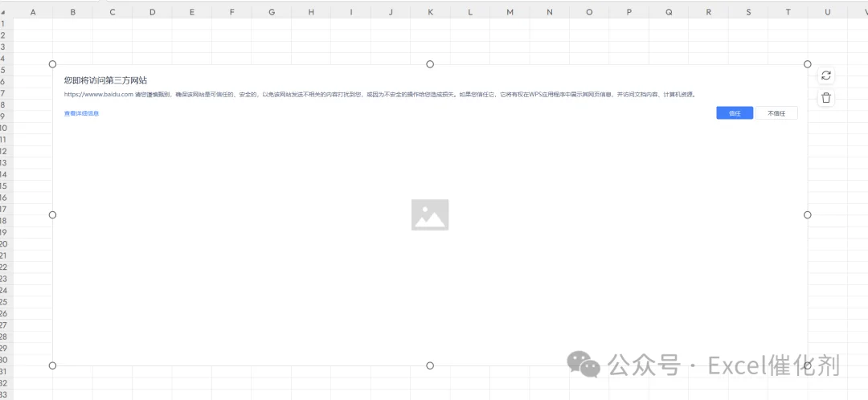Select column D header
Viewport: 868px width, 400px height.
point(152,12)
